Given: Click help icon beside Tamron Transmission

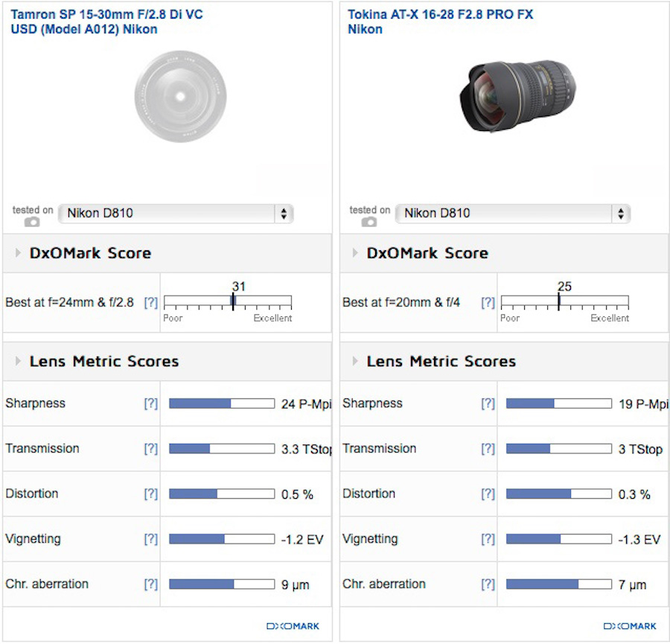Looking at the screenshot, I should 151,449.
